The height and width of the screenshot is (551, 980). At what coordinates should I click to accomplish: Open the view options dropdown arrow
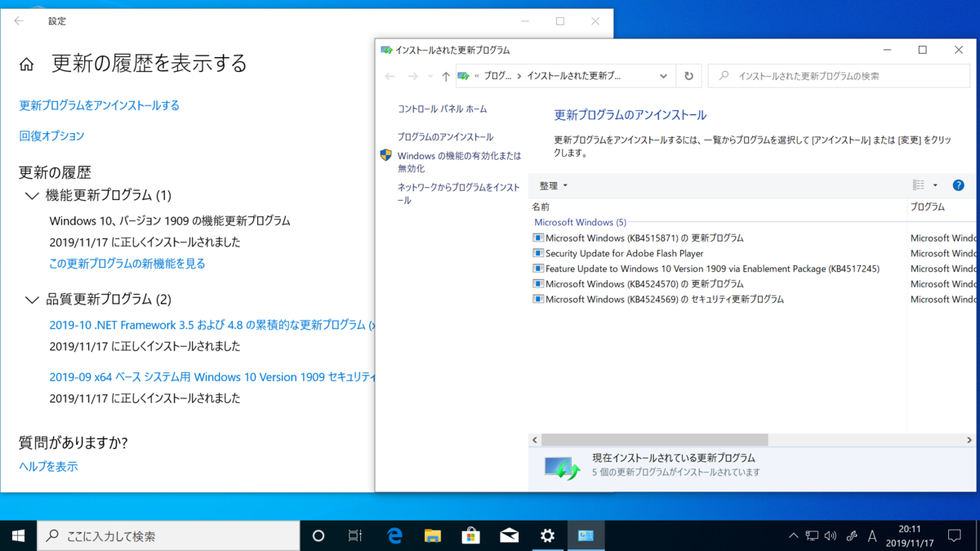click(935, 185)
